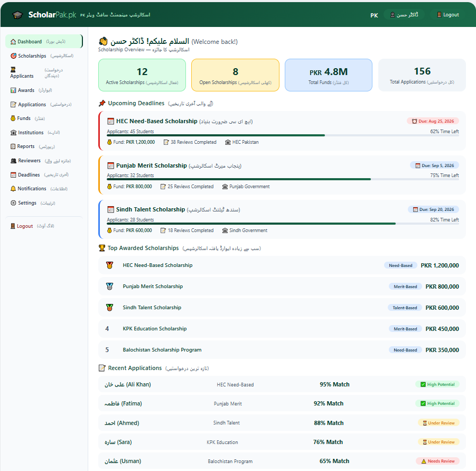Click calendar icon on HEC Need-Based Scholarship card
The image size is (476, 471).
pyautogui.click(x=111, y=121)
